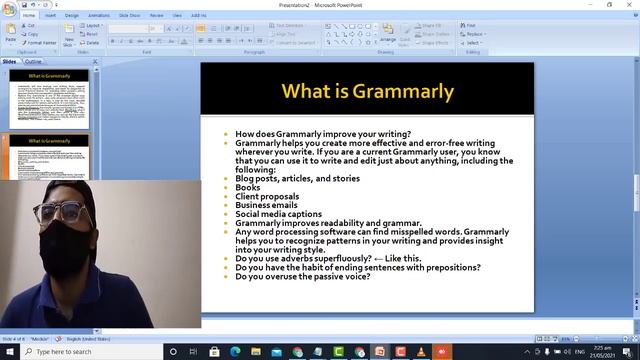
Task: Open Mail app from taskbar
Action: coord(277,351)
